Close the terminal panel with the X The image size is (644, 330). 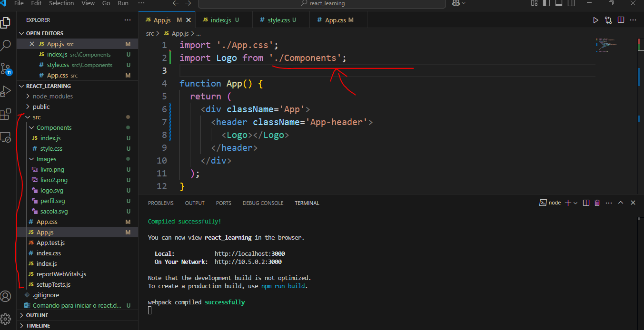[633, 203]
